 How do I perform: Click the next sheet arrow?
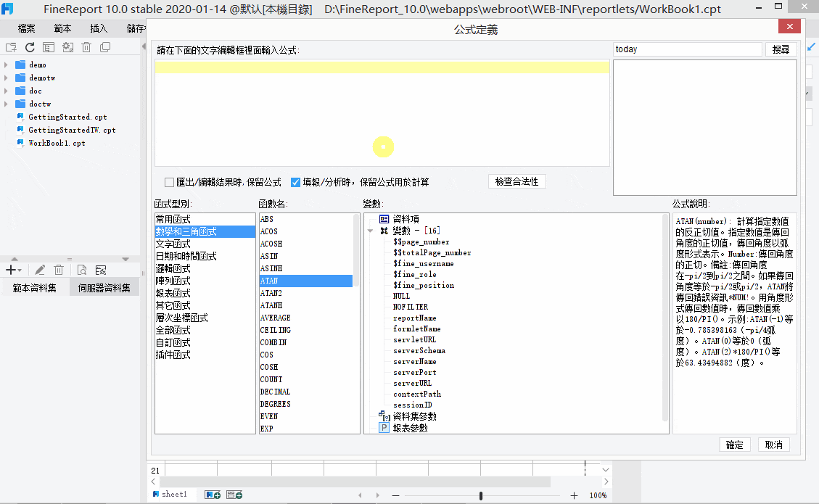point(378,495)
